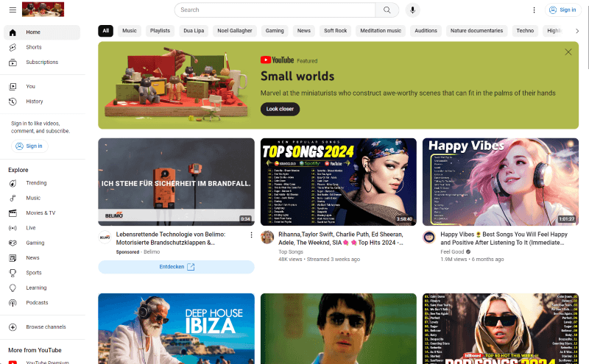Select the Meditation music chip
The image size is (589, 364).
381,31
